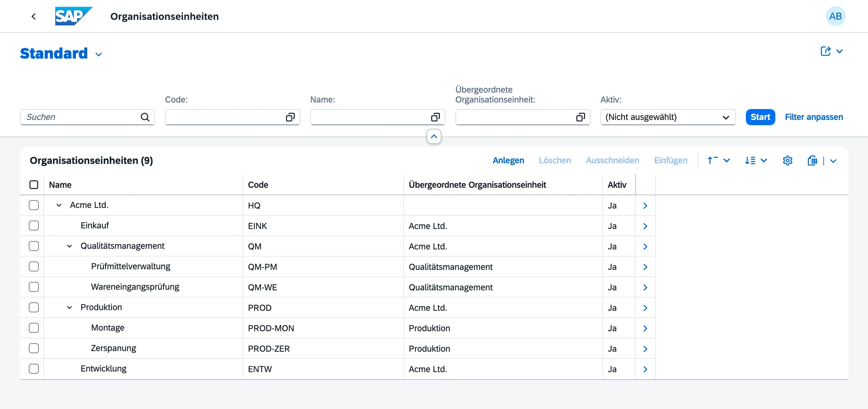Collapse the Acme Ltd. tree node

(x=59, y=205)
